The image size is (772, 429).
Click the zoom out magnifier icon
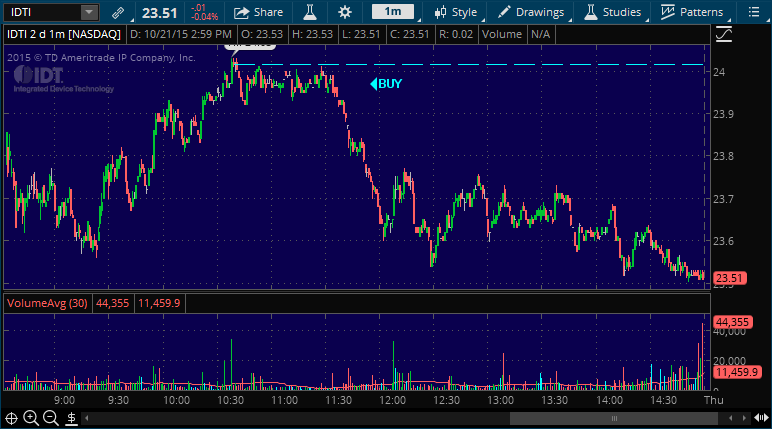[52, 418]
